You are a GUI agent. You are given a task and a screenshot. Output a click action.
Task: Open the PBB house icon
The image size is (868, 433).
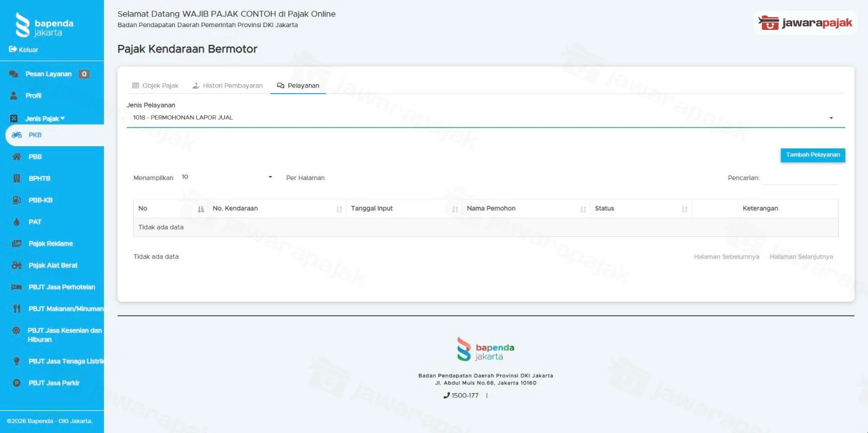tap(17, 157)
